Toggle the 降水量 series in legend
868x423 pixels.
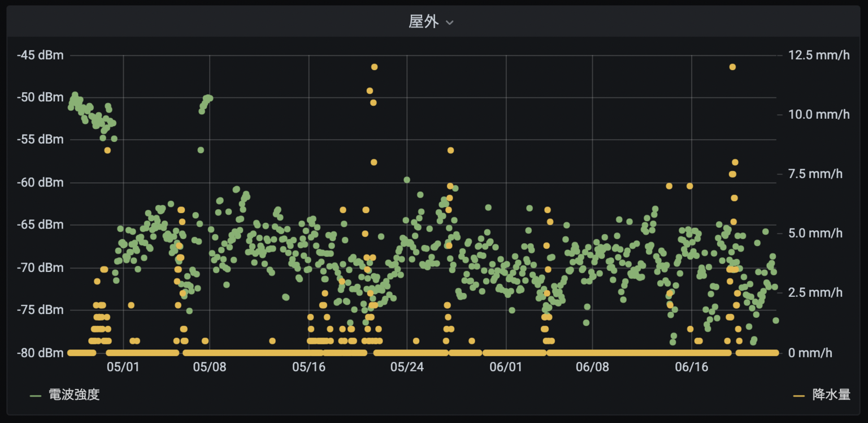[831, 395]
